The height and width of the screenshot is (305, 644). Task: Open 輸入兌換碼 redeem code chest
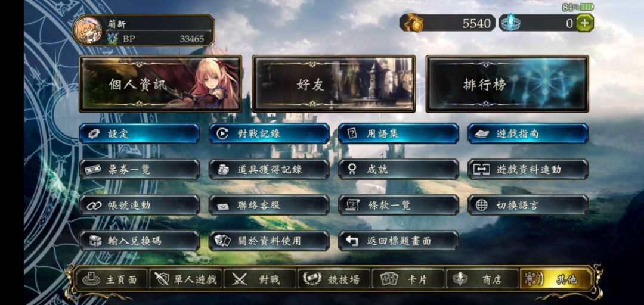(x=140, y=241)
